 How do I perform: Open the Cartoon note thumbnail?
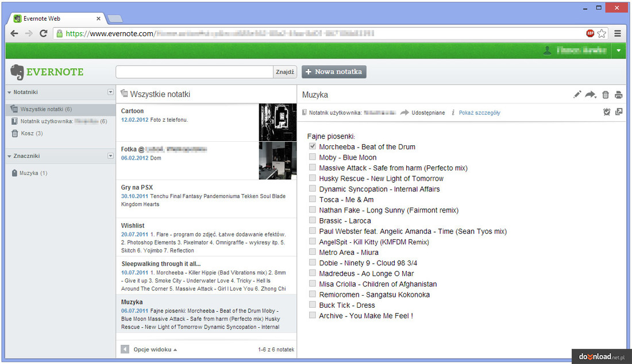[278, 122]
